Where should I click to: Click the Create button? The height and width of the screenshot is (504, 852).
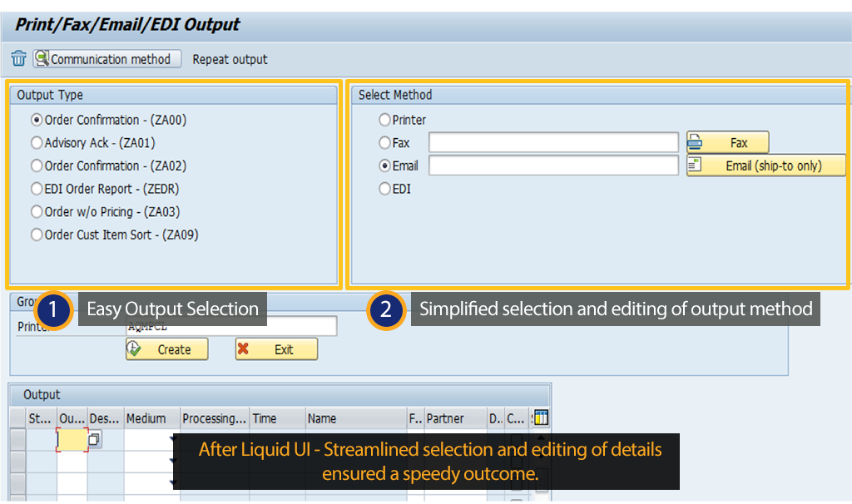click(x=166, y=349)
